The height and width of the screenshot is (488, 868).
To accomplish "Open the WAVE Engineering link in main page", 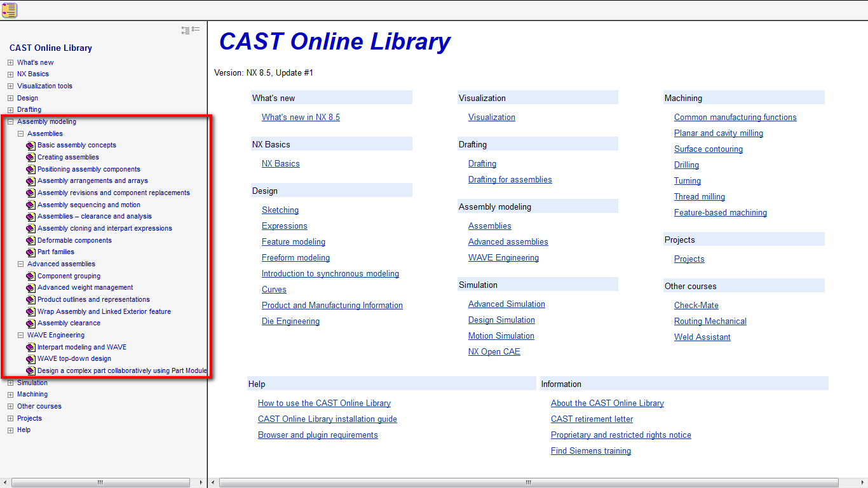I will coord(503,258).
